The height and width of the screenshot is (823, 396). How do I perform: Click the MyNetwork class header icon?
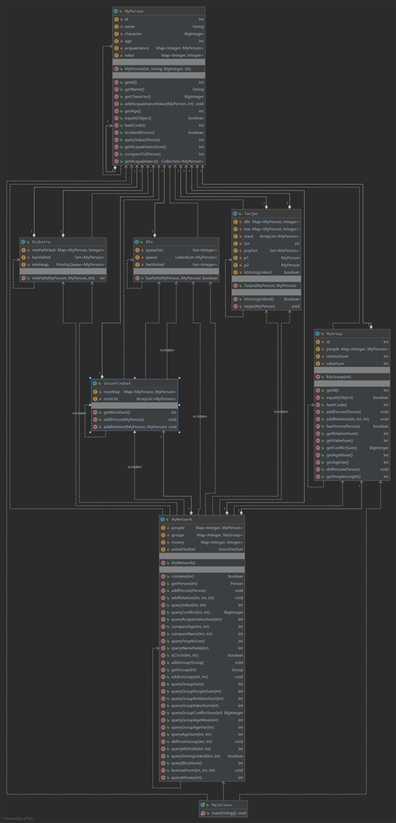(163, 519)
